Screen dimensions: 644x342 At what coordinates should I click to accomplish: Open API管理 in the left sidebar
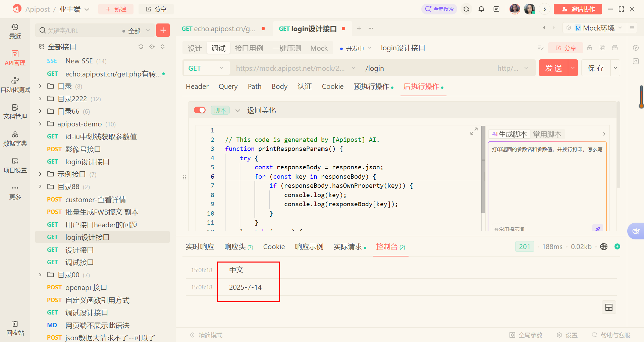point(15,58)
